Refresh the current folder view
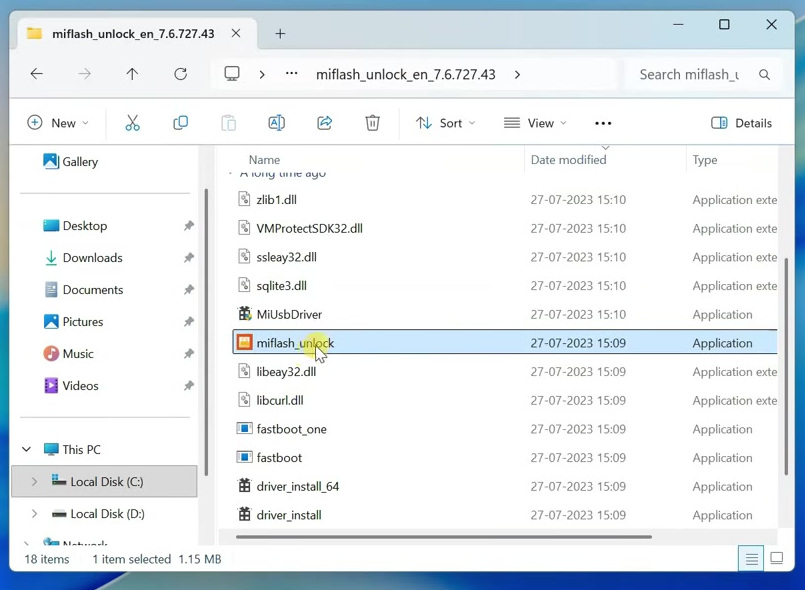The height and width of the screenshot is (590, 805). pos(180,74)
